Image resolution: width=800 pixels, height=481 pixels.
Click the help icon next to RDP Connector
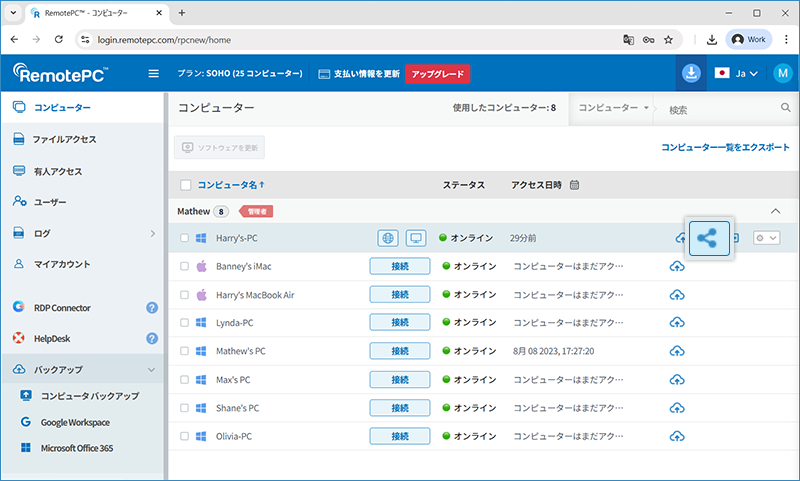(152, 308)
